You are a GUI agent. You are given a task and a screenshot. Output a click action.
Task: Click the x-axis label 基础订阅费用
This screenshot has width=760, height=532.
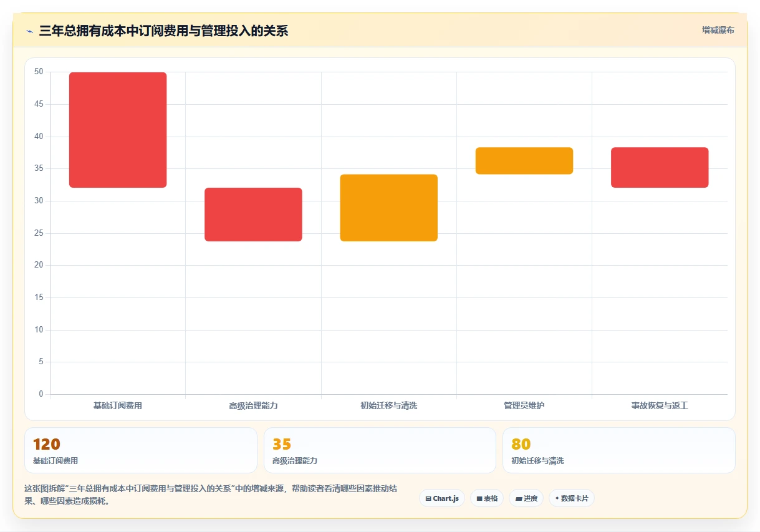coord(118,405)
